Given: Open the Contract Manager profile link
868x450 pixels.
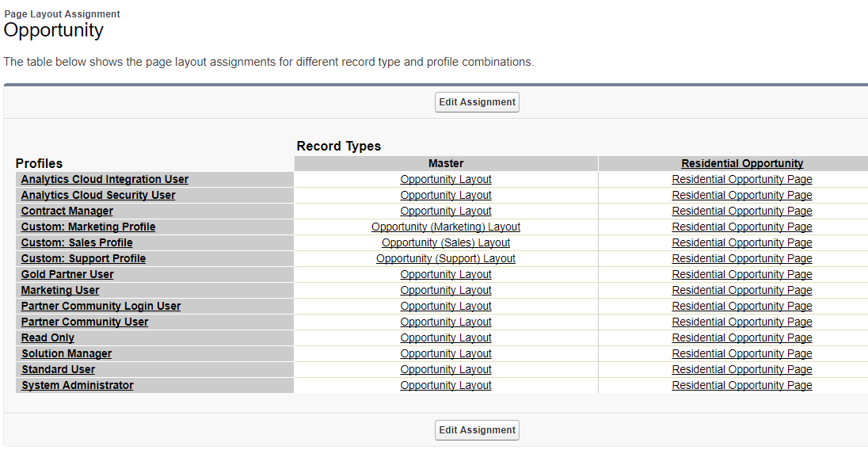Looking at the screenshot, I should point(67,212).
